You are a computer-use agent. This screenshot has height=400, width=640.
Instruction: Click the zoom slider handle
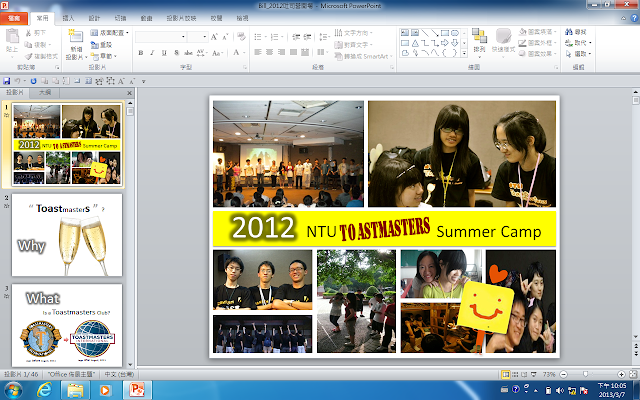click(585, 374)
